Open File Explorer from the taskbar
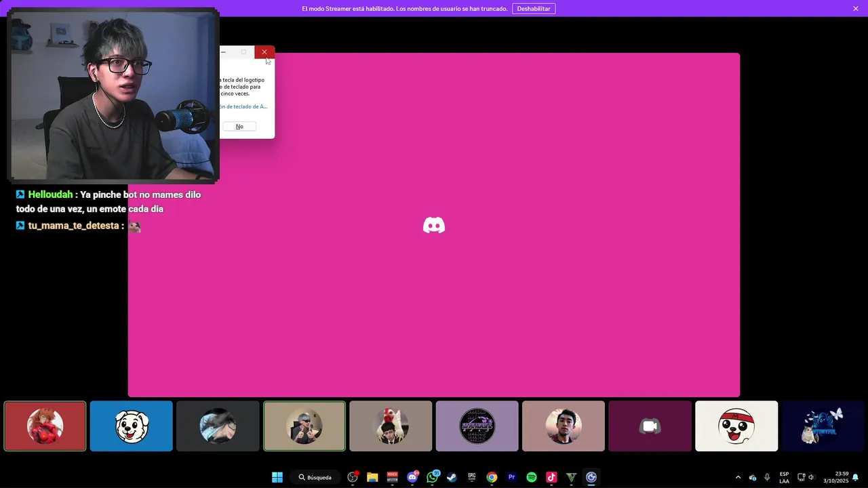This screenshot has height=488, width=868. [372, 477]
